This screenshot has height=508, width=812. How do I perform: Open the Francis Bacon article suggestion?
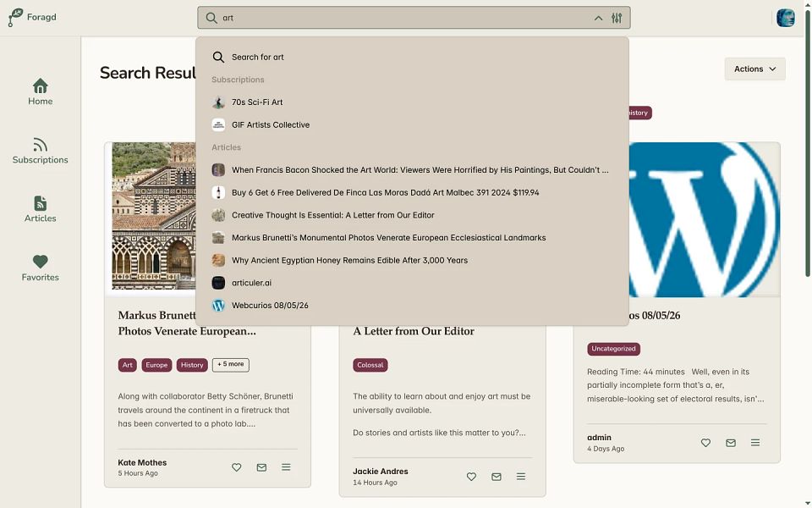(x=412, y=170)
